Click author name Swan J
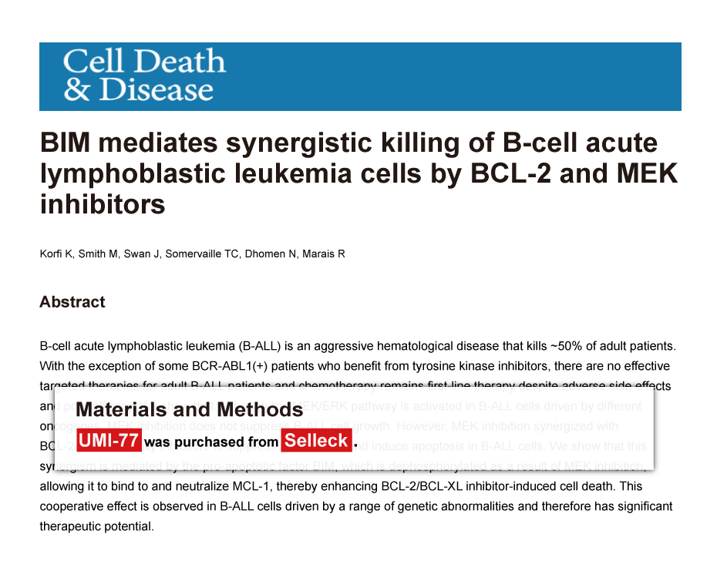 [x=141, y=254]
